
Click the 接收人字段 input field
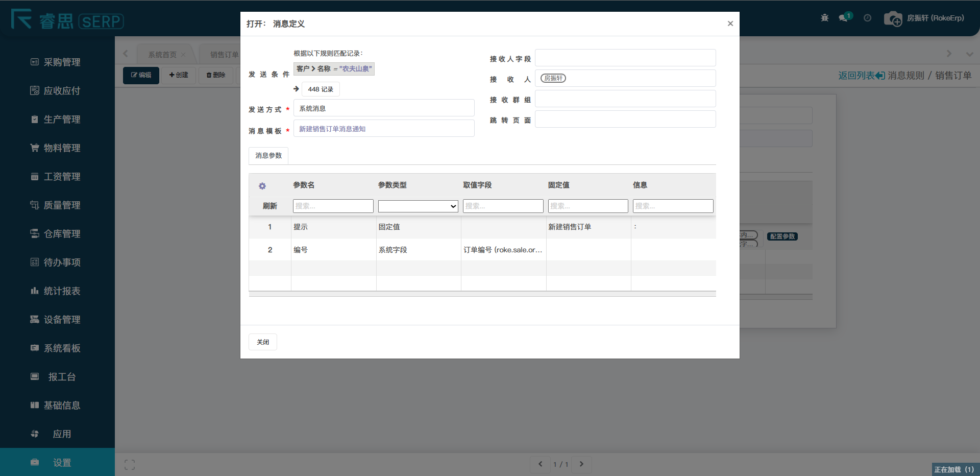click(625, 58)
